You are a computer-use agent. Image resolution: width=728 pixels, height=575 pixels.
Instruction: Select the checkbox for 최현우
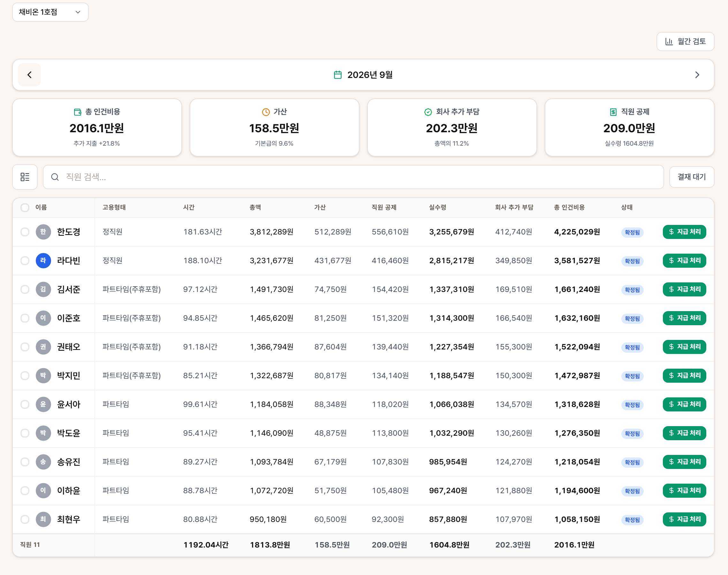[25, 519]
